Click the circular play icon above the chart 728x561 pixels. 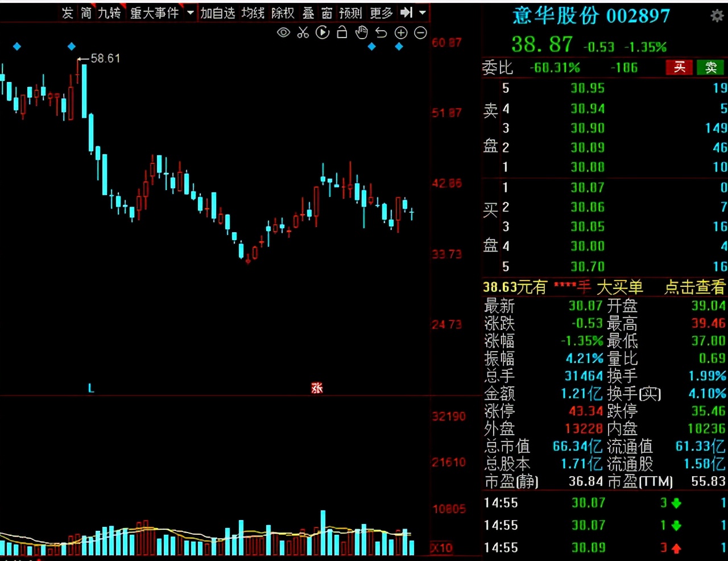(x=322, y=32)
